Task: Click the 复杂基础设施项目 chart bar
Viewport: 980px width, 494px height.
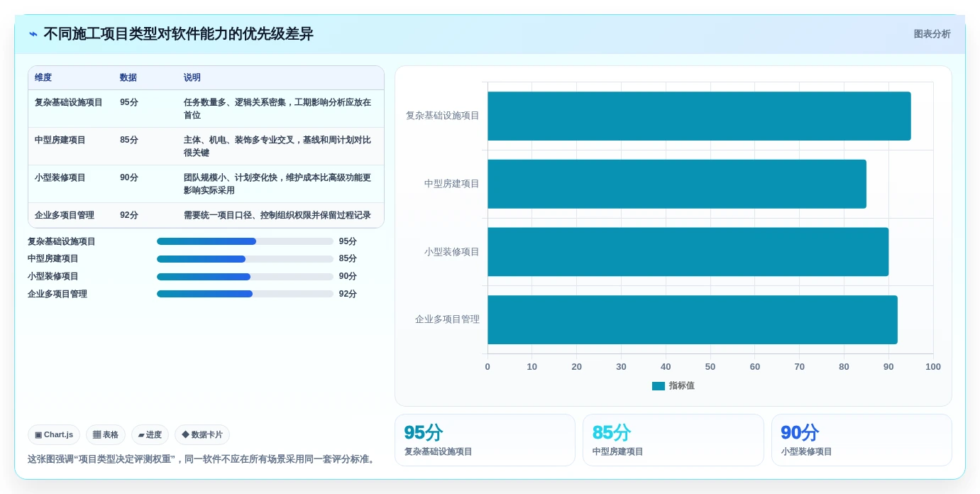Action: (699, 116)
